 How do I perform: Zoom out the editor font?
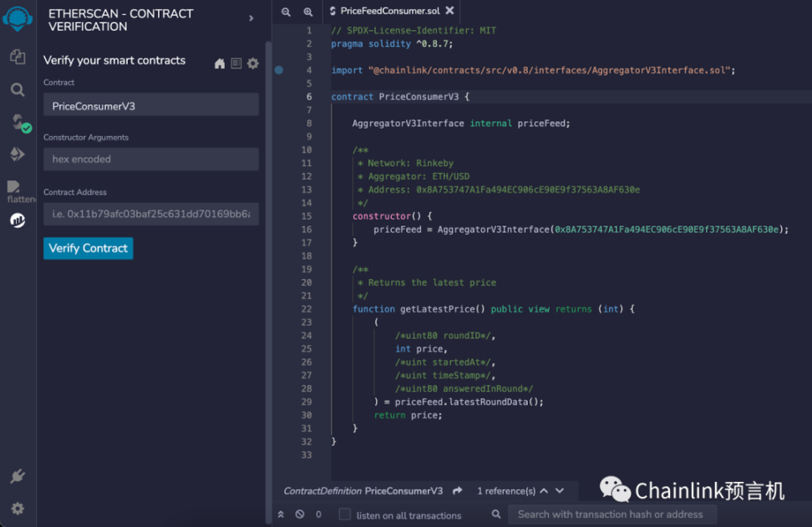pos(287,12)
